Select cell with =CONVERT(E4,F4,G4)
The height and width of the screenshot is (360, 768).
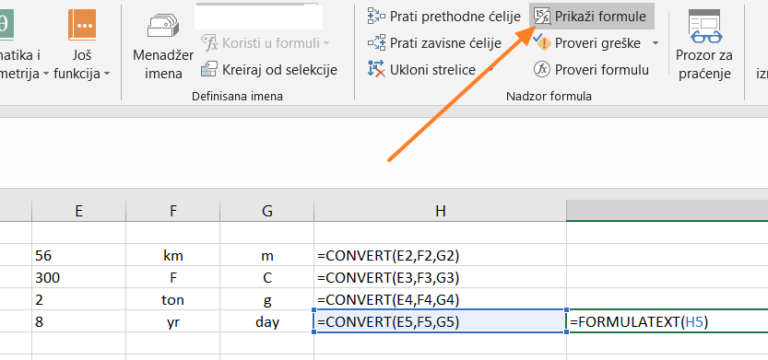[440, 299]
